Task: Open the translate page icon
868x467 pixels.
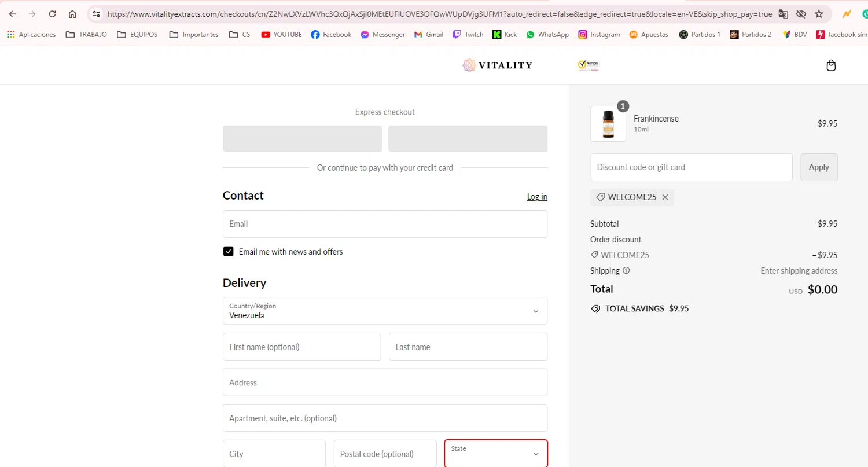Action: click(783, 14)
